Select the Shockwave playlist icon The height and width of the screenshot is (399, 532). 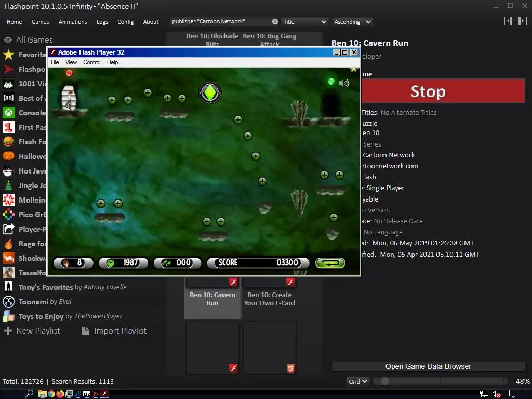point(8,258)
